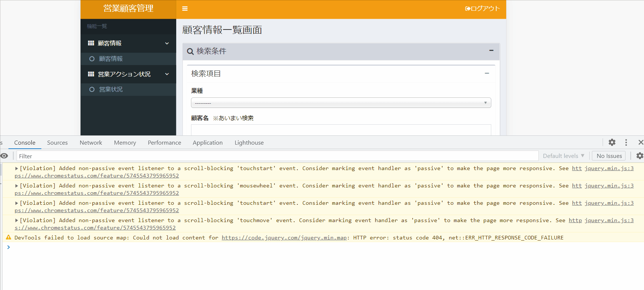Click the circle icon beside the 顧客情報 submenu item
The height and width of the screenshot is (290, 644).
(92, 59)
